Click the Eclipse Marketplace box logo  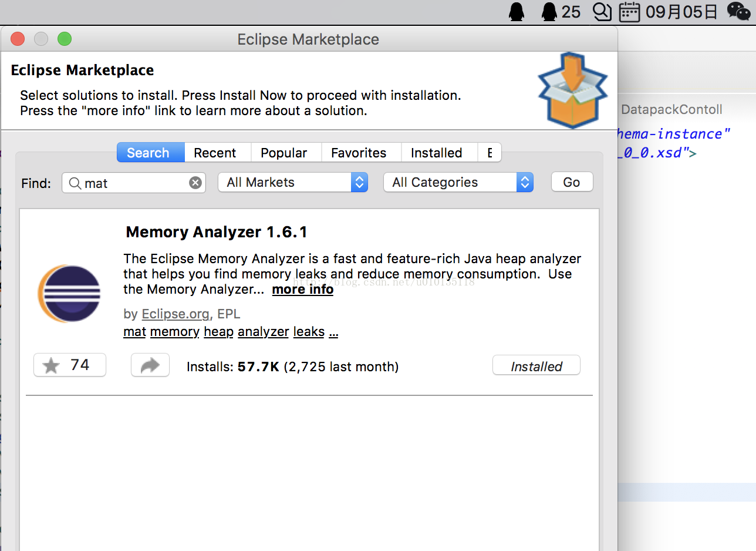coord(573,89)
